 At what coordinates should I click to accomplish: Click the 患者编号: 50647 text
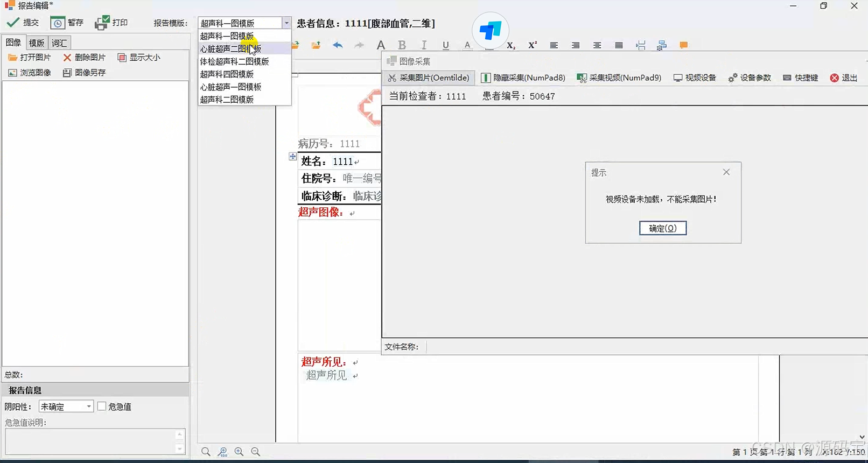click(519, 96)
